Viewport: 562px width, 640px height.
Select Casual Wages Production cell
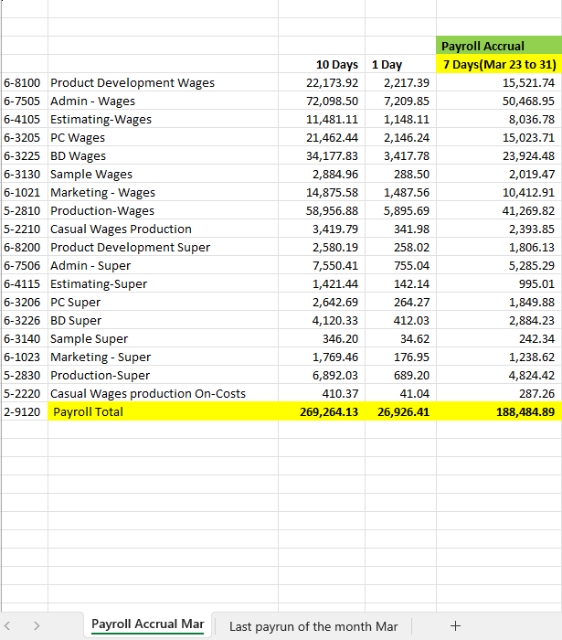coord(163,229)
